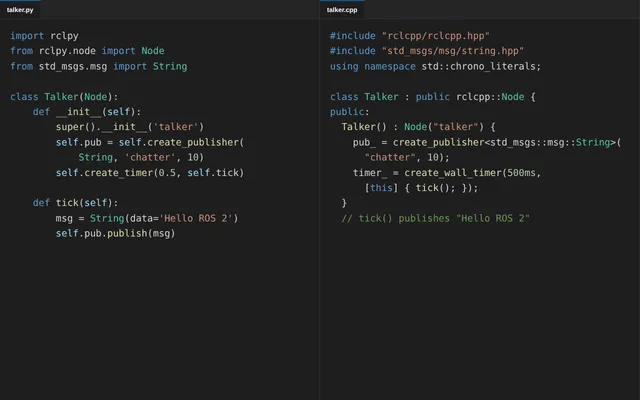Click the 'def __init__(self):' line
The height and width of the screenshot is (400, 640).
click(x=87, y=112)
